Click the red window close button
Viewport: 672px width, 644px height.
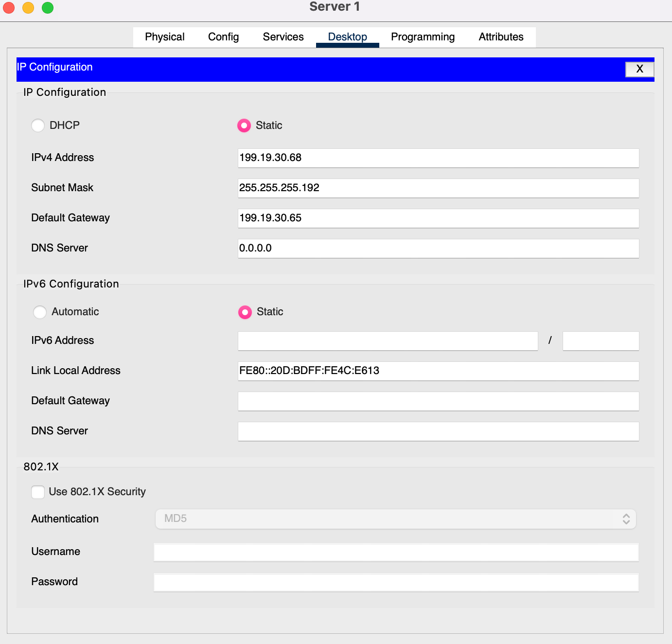(x=9, y=7)
